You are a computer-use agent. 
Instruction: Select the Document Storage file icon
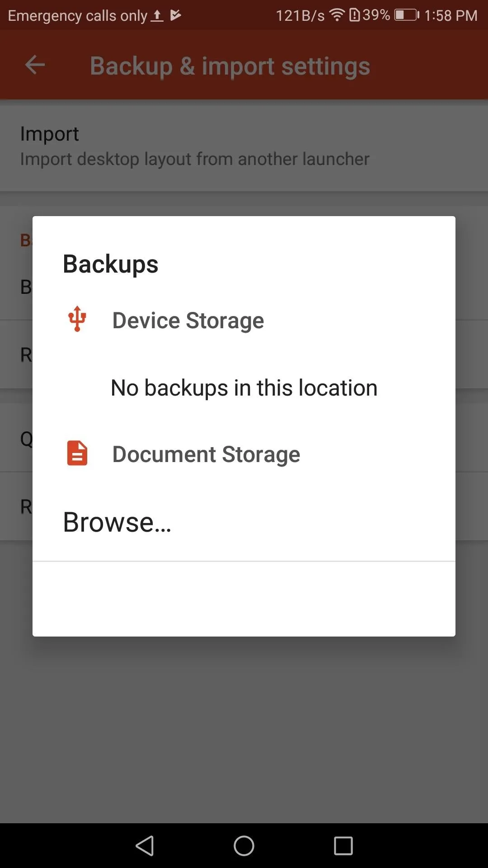point(77,453)
